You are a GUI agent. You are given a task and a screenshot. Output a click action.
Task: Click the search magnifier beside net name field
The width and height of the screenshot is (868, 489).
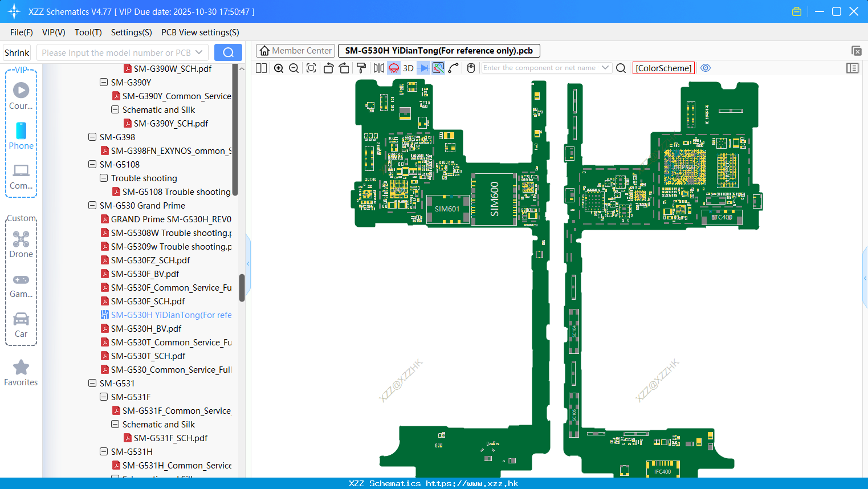point(621,68)
